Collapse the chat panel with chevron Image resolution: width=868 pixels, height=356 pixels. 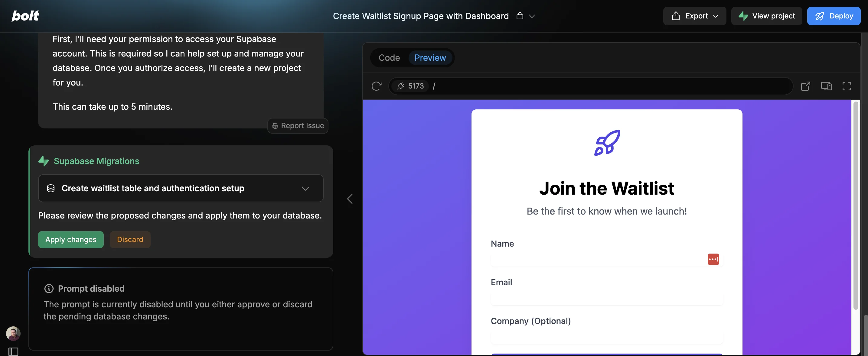350,199
